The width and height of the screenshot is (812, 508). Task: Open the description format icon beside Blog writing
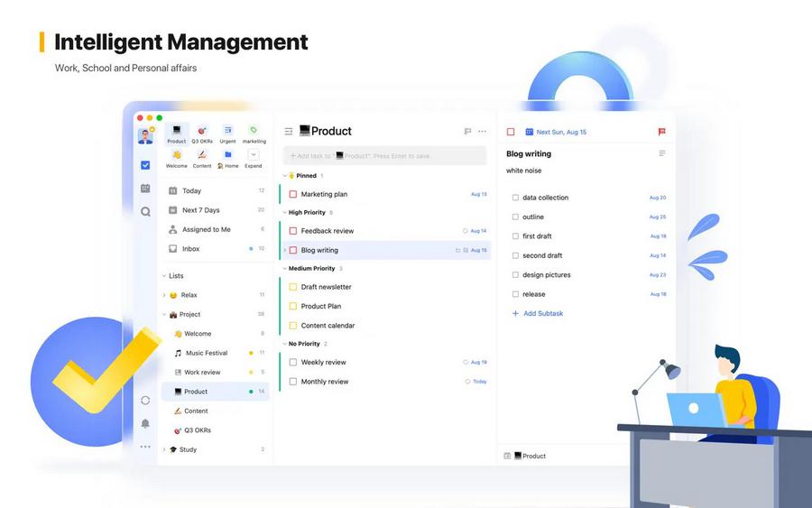(662, 153)
